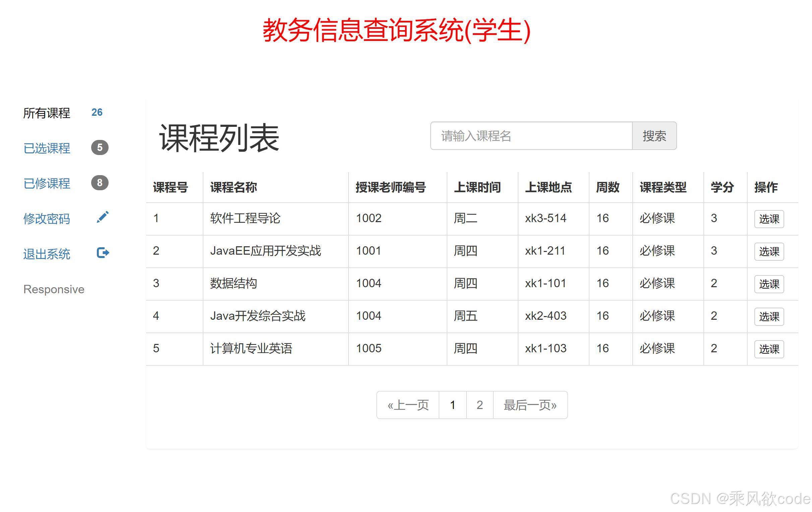Click 退出系统 to log out
The height and width of the screenshot is (512, 812).
point(47,254)
